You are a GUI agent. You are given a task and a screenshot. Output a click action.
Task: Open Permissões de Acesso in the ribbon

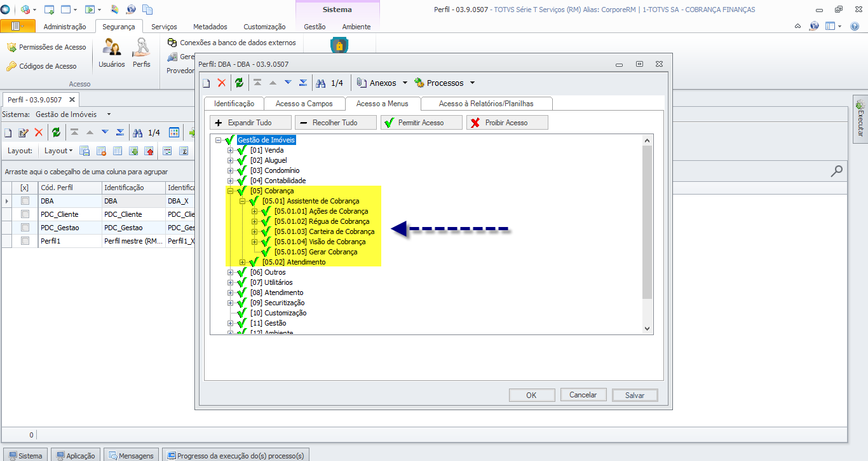tap(46, 47)
